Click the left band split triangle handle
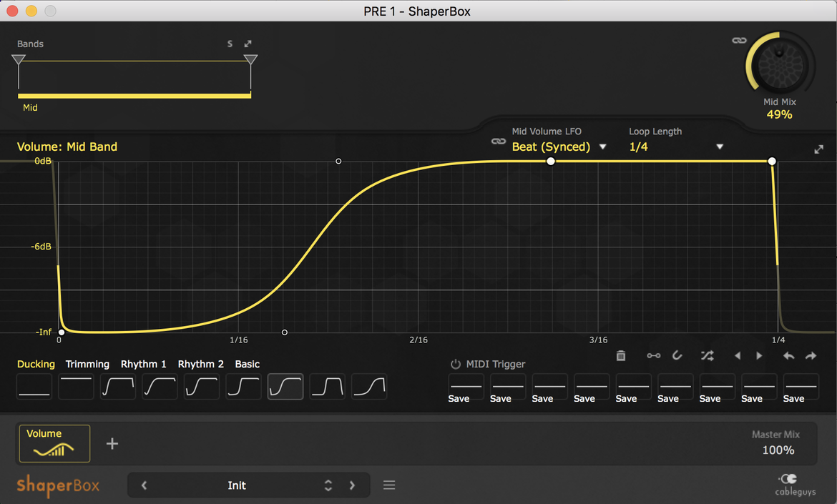Viewport: 837px width, 504px height. pyautogui.click(x=19, y=59)
